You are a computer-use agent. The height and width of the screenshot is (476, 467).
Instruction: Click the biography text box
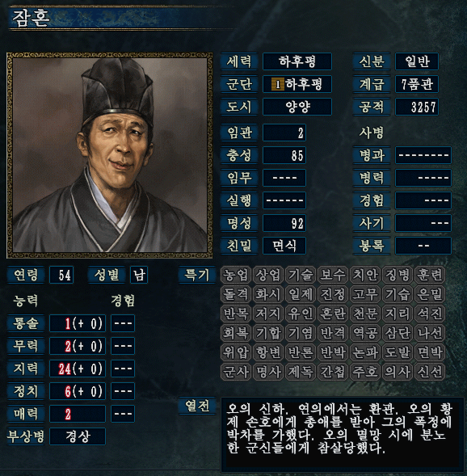pyautogui.click(x=342, y=434)
